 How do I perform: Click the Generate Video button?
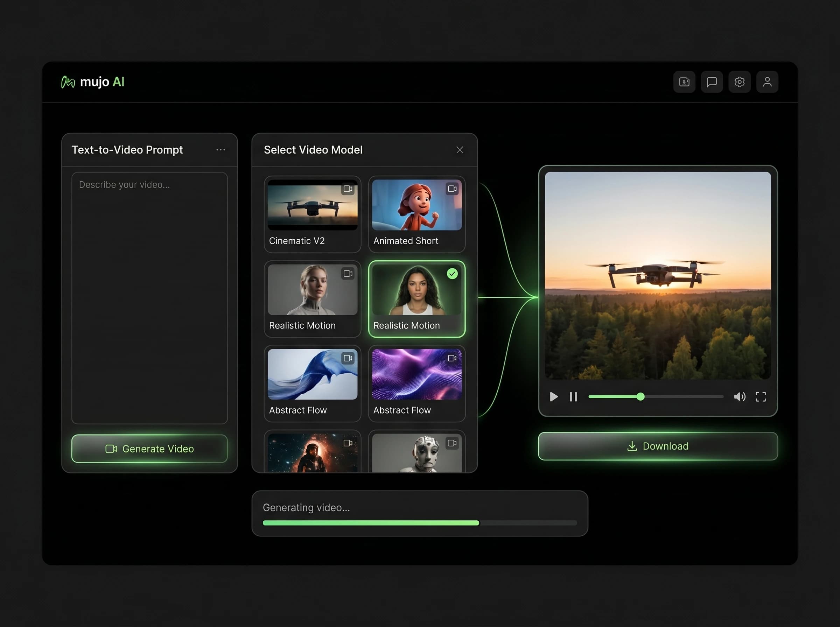coord(149,449)
